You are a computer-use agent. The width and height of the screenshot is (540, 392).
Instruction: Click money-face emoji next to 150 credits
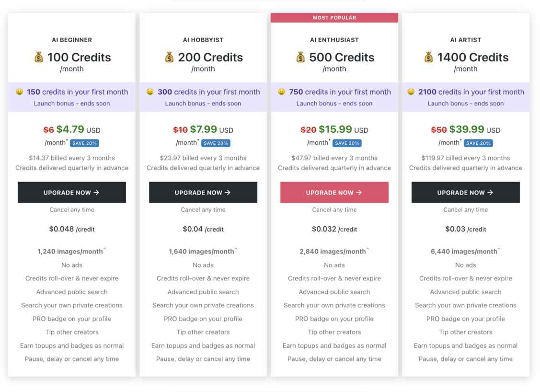(x=19, y=92)
